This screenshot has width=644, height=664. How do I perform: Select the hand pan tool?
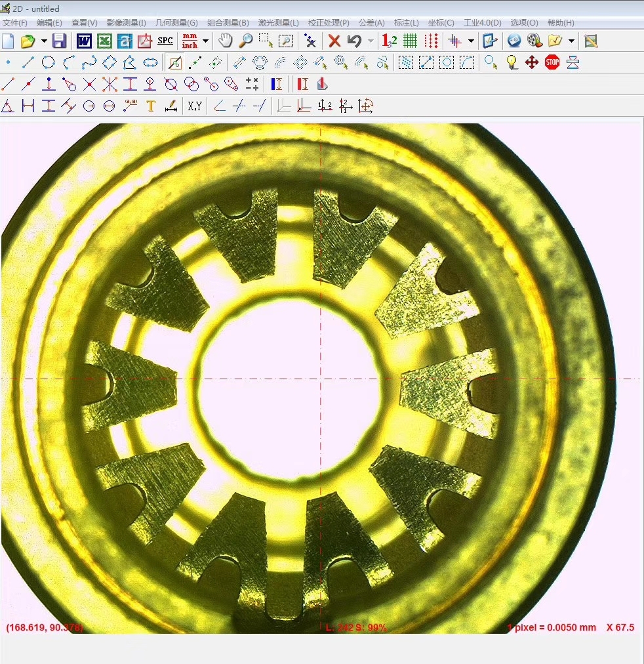(x=225, y=41)
